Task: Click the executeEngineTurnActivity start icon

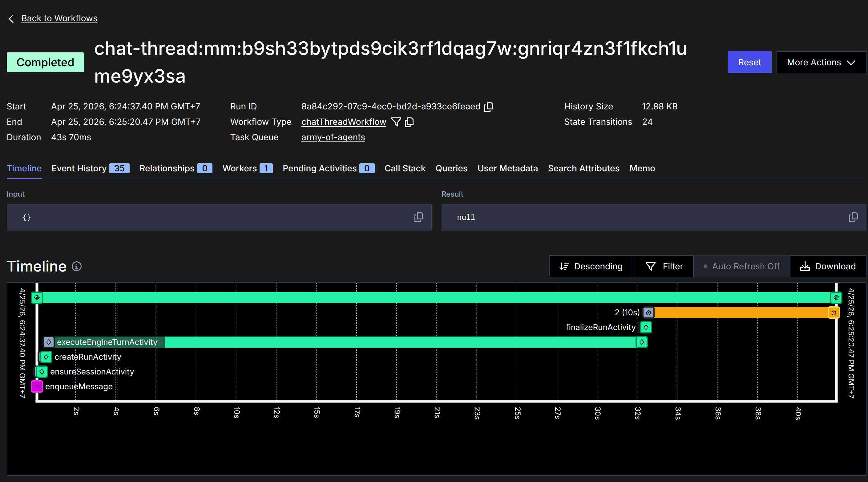Action: click(49, 342)
